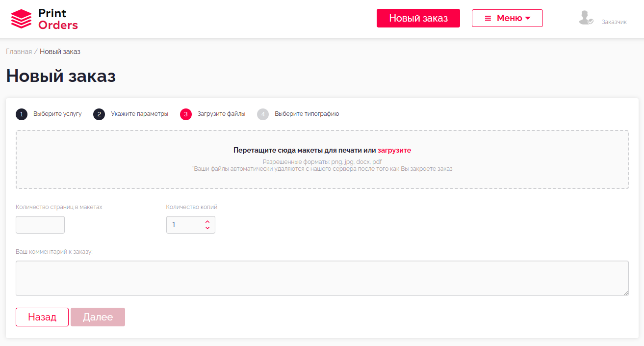
Task: Increase copies with the up arrow
Action: (207, 221)
